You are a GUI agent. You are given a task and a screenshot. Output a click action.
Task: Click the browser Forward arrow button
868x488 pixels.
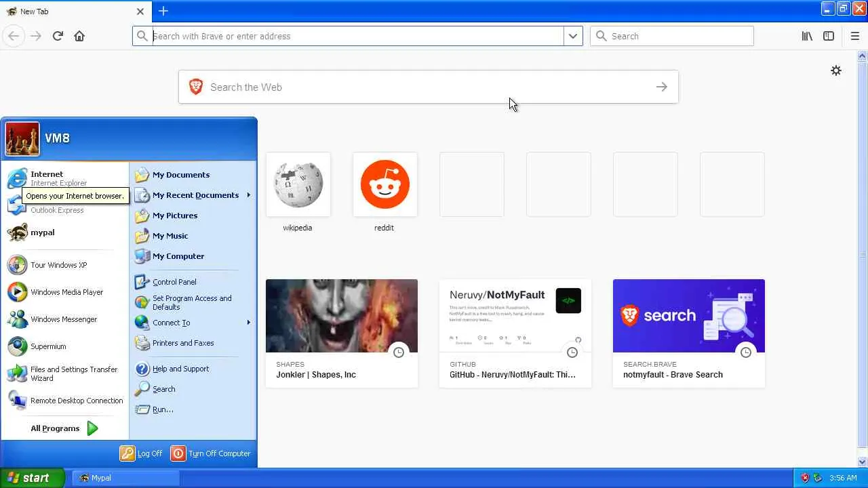pyautogui.click(x=36, y=36)
